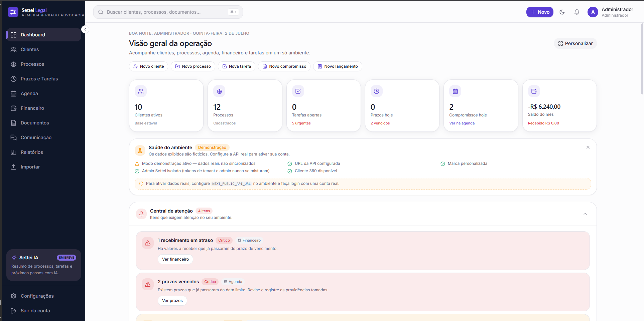
Task: Open the Administrador user avatar menu
Action: [593, 12]
